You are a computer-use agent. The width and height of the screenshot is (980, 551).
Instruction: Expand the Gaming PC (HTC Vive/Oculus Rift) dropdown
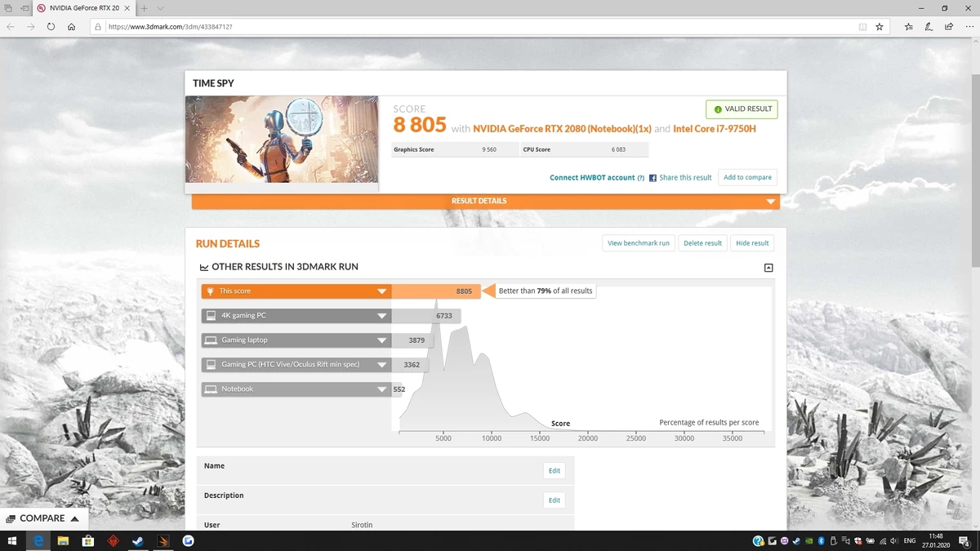(381, 365)
